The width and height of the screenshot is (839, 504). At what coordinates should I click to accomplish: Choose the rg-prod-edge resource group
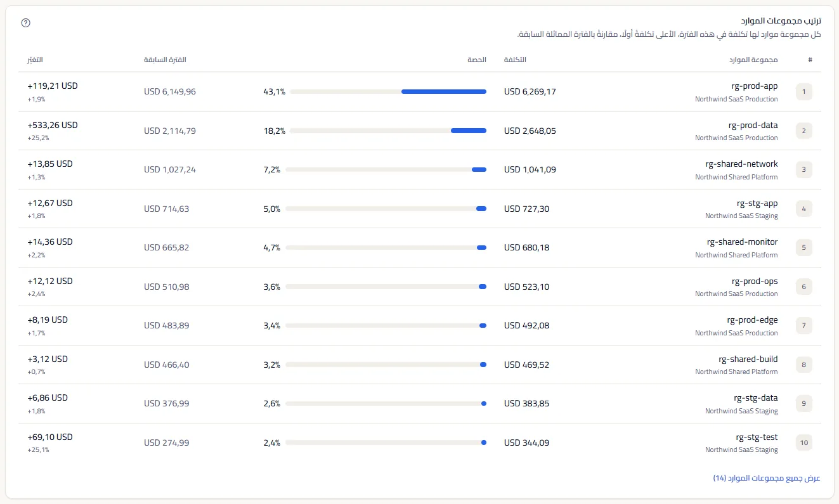coord(752,320)
